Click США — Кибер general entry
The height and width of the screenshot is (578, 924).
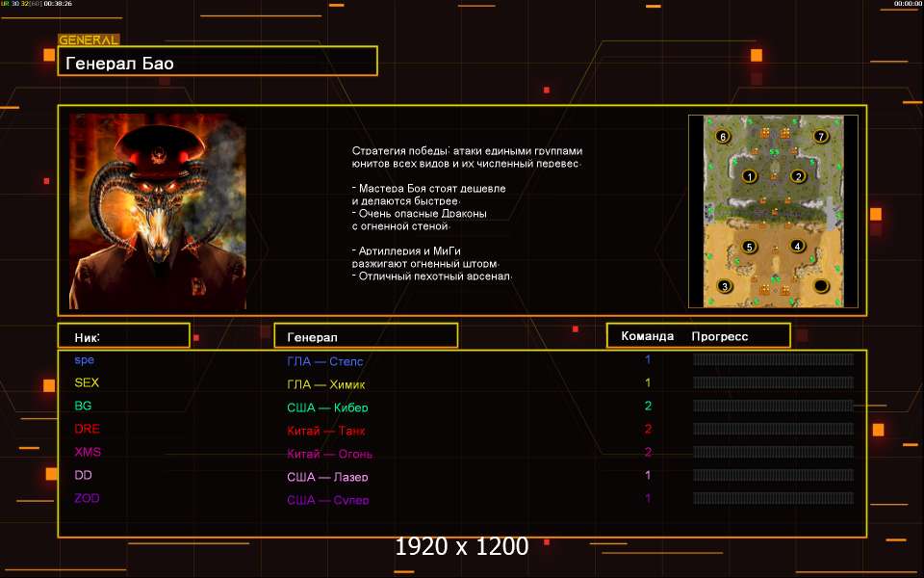[x=327, y=407]
